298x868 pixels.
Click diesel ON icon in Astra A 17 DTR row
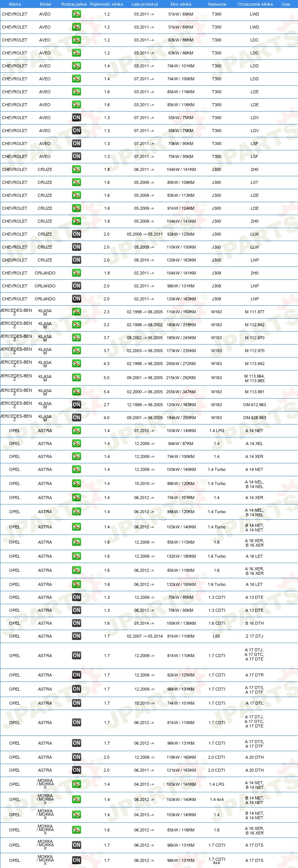[77, 675]
